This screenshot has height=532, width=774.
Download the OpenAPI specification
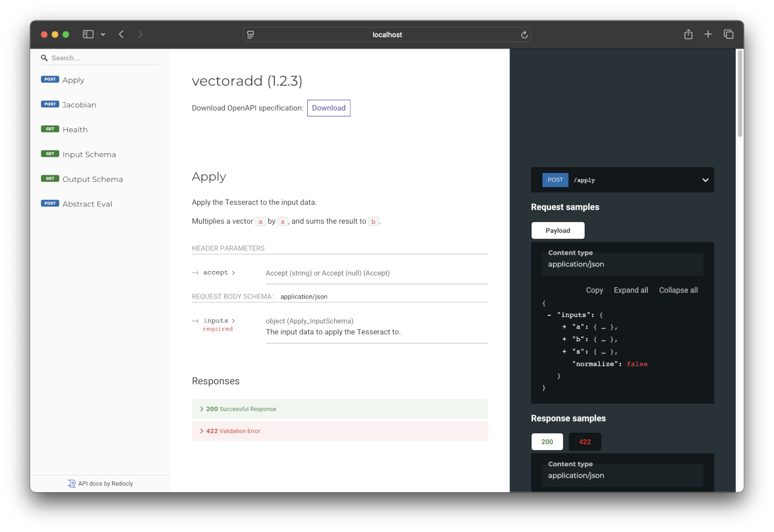(x=329, y=108)
